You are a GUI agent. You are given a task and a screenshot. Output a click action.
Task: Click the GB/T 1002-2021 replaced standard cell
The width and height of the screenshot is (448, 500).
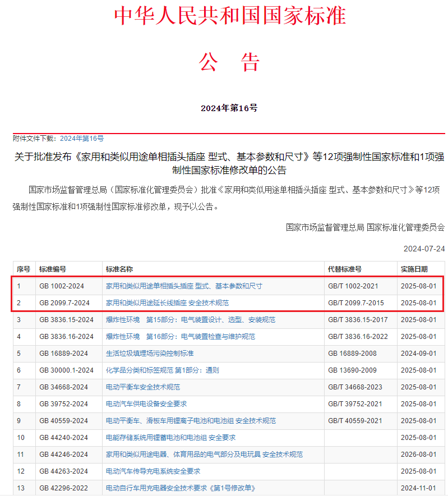click(x=353, y=286)
